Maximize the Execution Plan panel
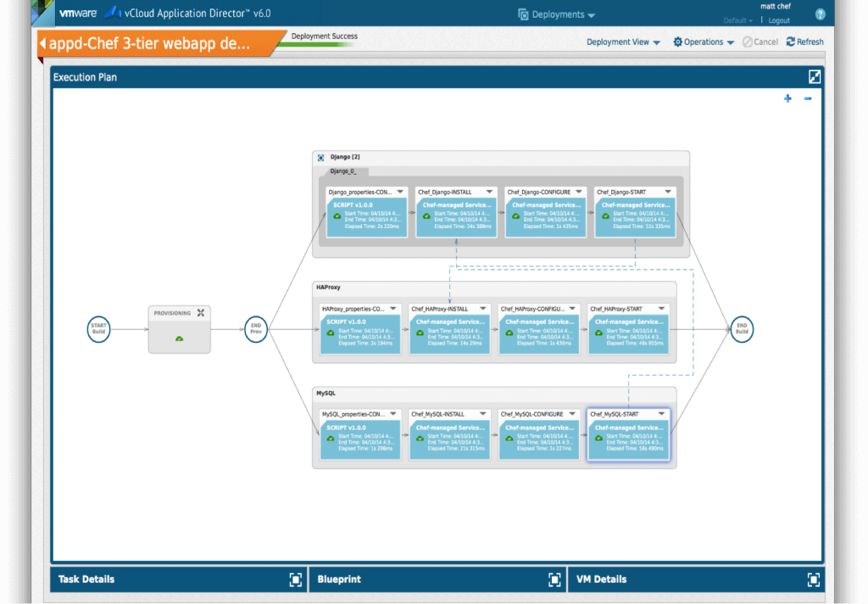 tap(815, 77)
